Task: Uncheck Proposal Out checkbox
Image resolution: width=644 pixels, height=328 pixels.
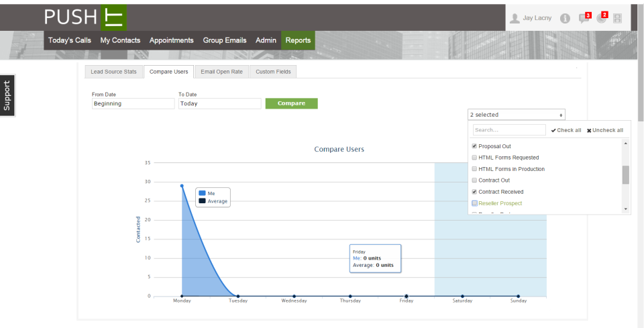Action: point(474,146)
